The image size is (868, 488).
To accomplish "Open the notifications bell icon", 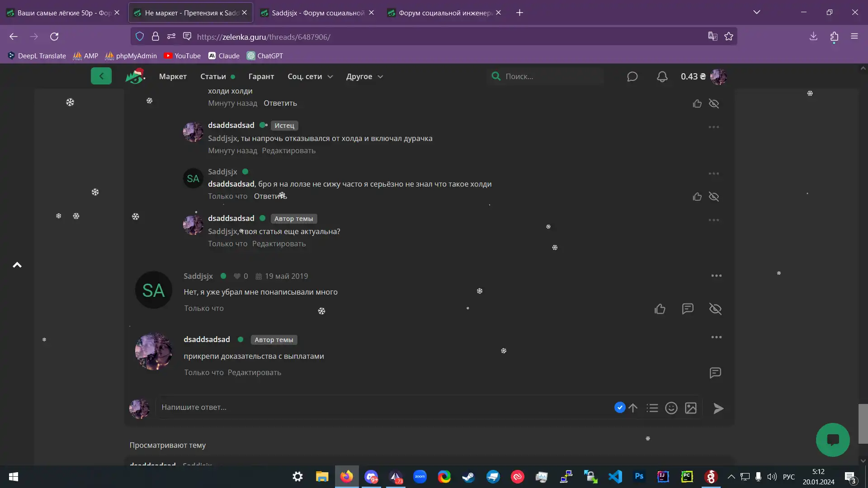I will pyautogui.click(x=662, y=76).
